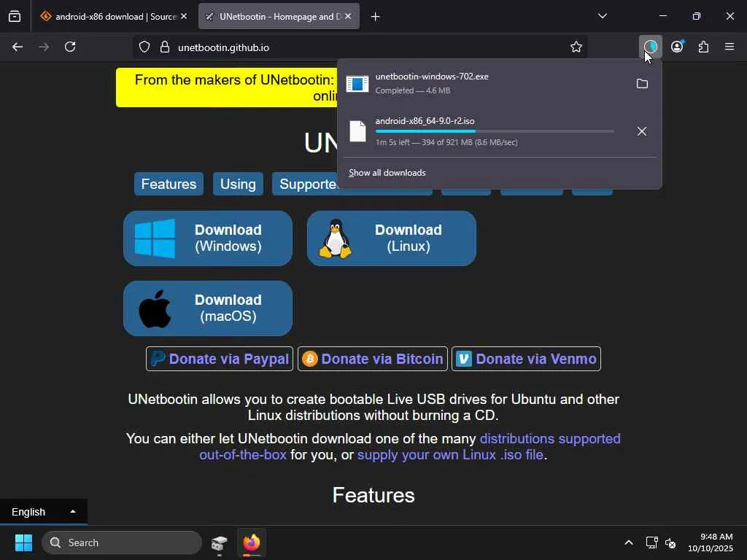Donate via Venmo link
Viewport: 747px width, 560px height.
tap(527, 359)
